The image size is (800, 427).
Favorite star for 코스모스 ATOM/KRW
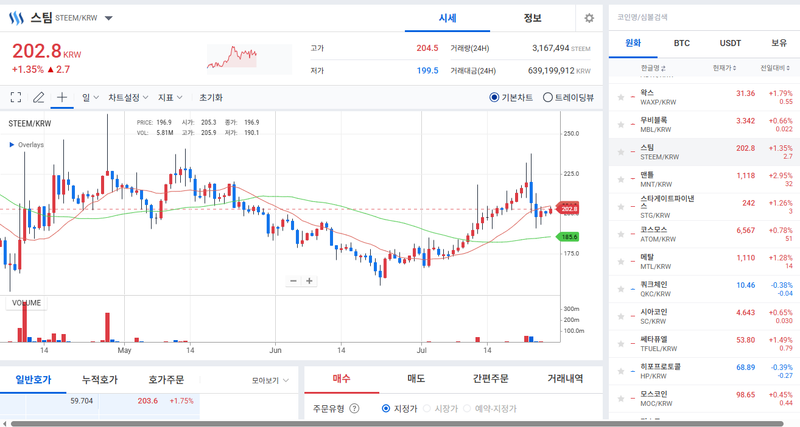621,234
